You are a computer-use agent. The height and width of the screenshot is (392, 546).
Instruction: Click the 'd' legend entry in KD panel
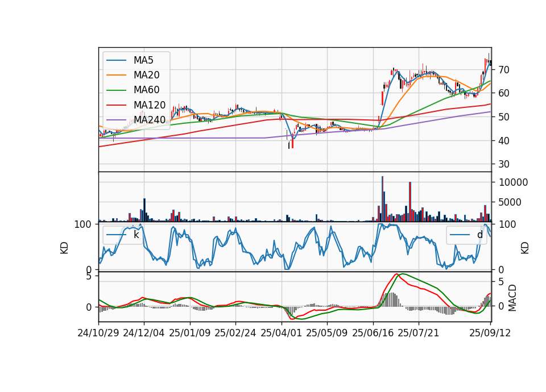coord(479,235)
